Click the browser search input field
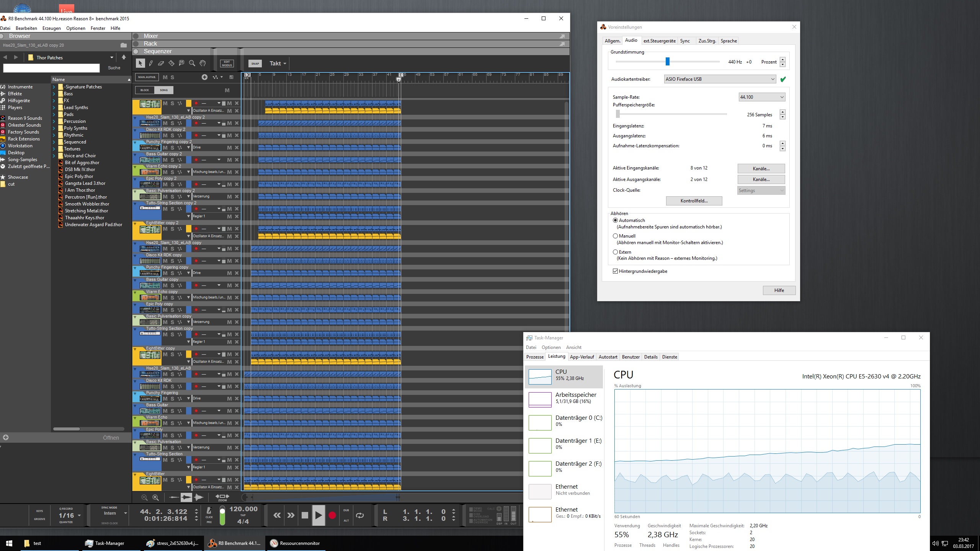The image size is (980, 551). click(51, 68)
